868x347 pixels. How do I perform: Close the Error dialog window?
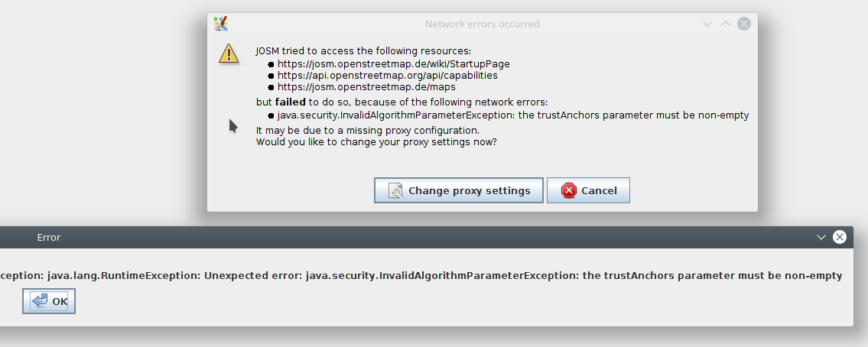coord(839,237)
